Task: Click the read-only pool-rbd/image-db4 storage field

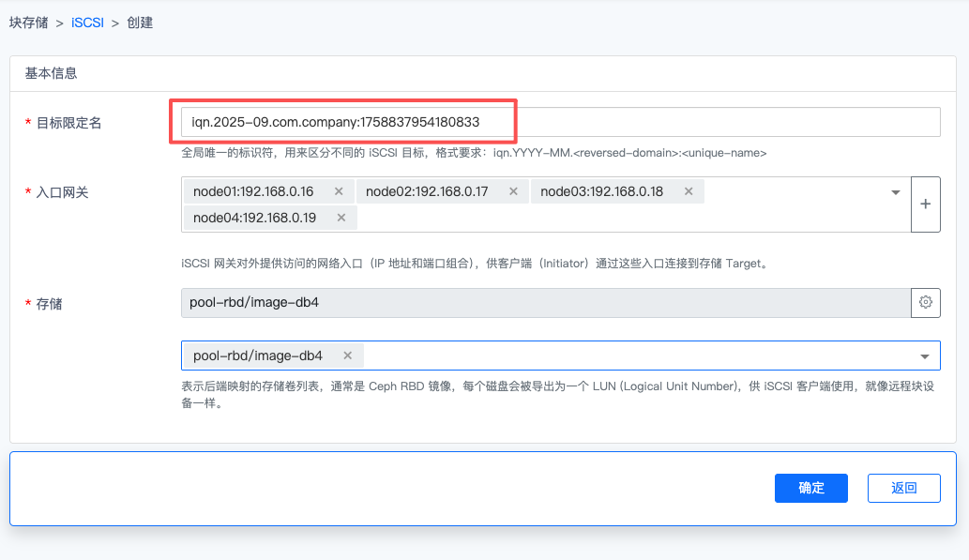Action: click(544, 302)
